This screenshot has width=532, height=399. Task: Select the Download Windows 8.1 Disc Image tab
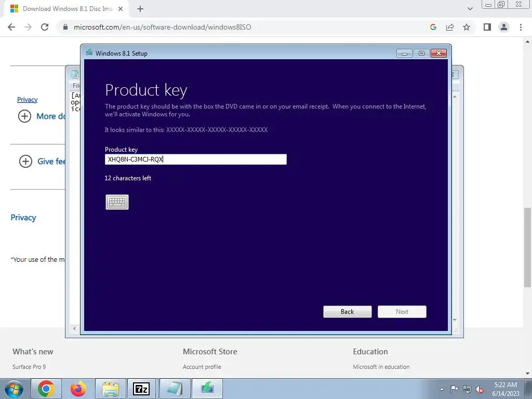tap(66, 9)
